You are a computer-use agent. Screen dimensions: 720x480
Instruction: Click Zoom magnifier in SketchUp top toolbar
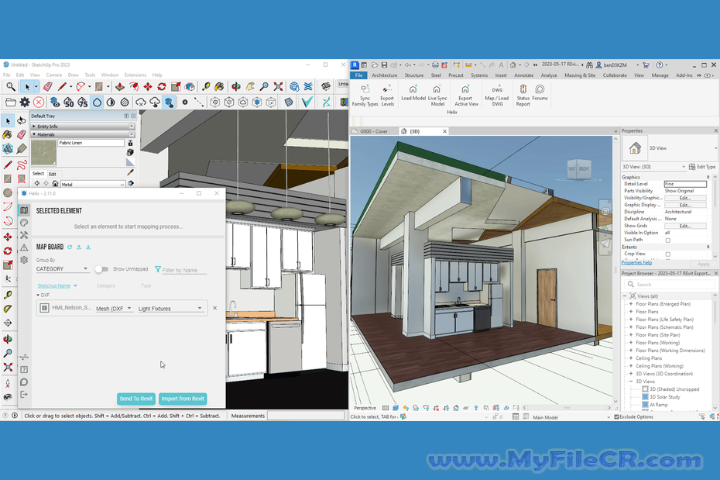coord(264,86)
